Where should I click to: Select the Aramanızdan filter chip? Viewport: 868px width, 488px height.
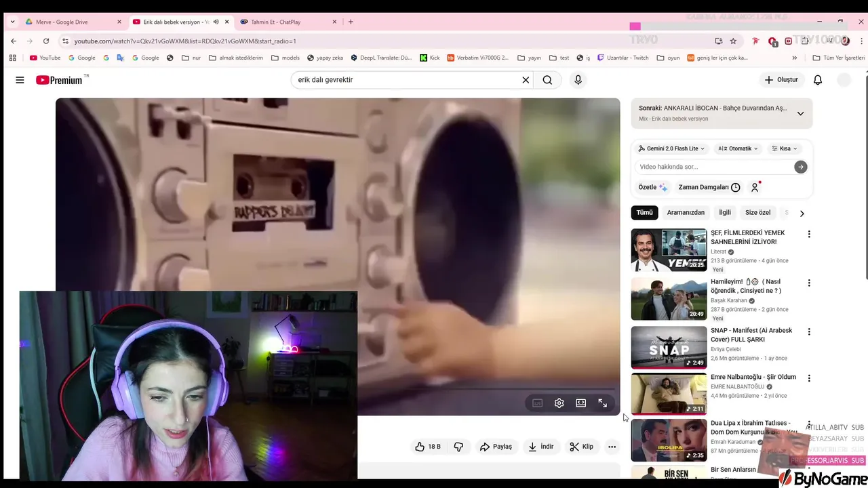[x=686, y=212]
